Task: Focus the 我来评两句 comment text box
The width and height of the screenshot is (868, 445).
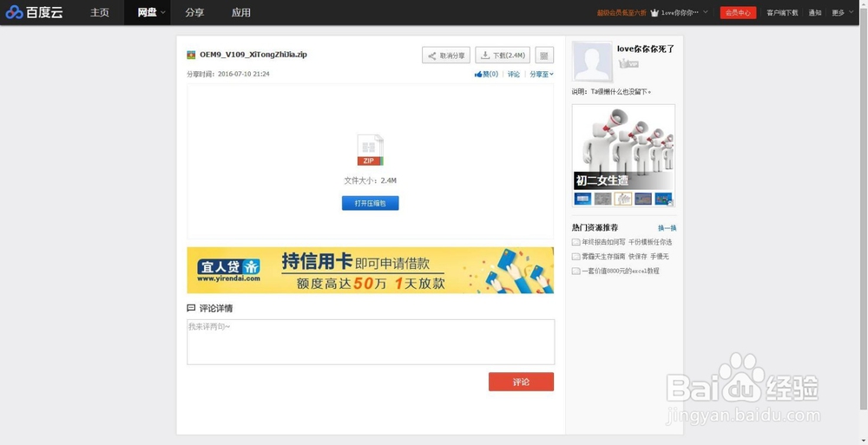Action: click(x=371, y=342)
